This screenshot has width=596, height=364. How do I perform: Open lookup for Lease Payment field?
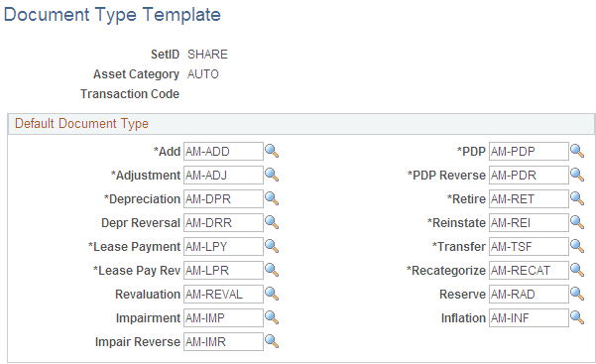click(x=272, y=247)
